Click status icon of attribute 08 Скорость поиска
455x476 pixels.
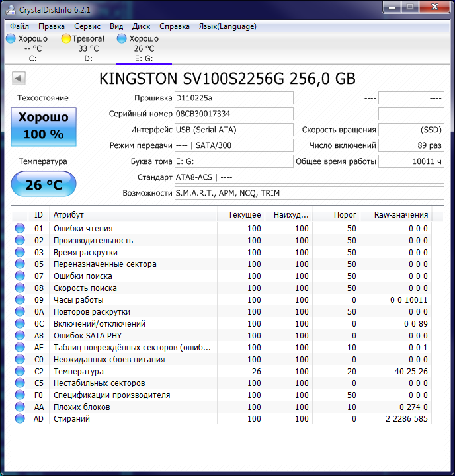20,288
